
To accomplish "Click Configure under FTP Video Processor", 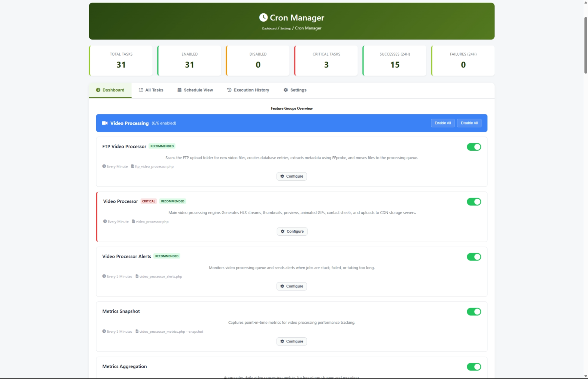I will point(291,176).
